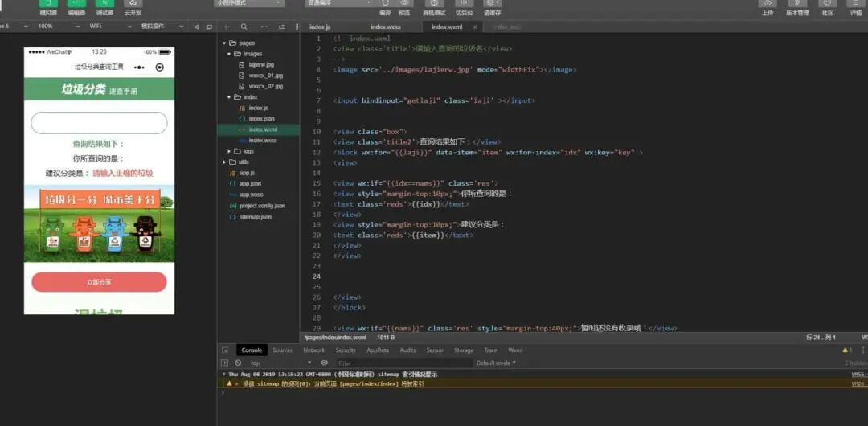Open app.js in file tree

[247, 173]
